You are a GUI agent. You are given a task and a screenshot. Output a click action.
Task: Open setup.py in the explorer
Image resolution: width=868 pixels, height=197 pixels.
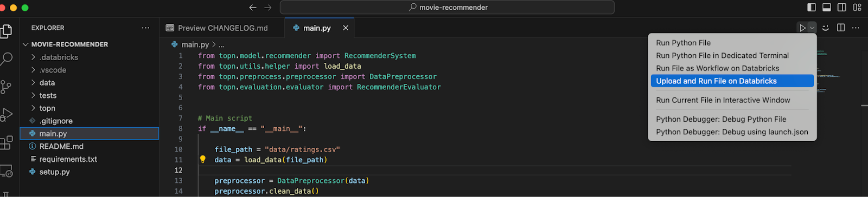point(90,172)
